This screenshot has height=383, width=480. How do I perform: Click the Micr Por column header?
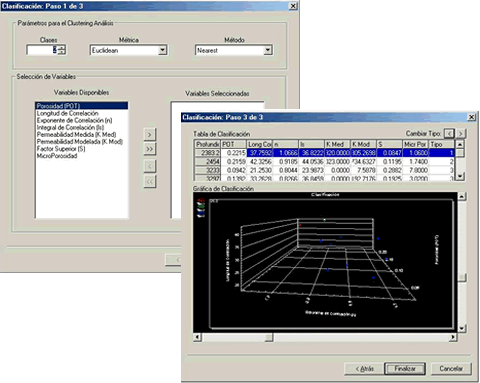tap(415, 144)
